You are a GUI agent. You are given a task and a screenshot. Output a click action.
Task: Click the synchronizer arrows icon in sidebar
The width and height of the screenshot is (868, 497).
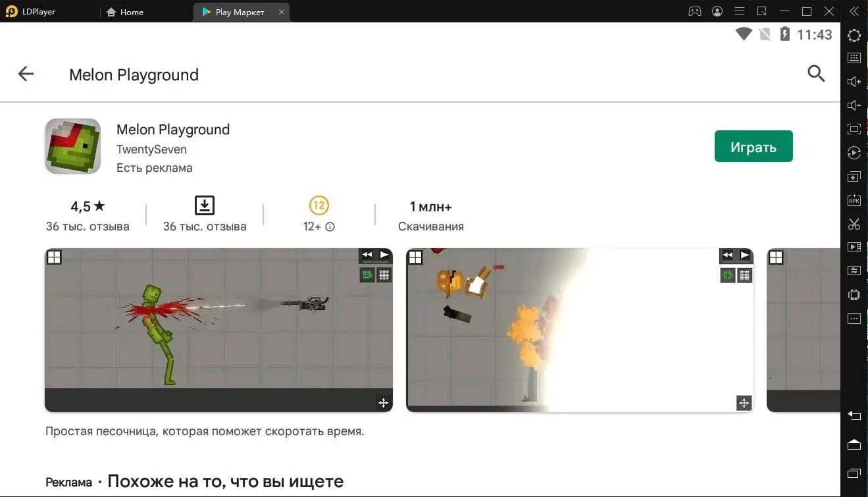pyautogui.click(x=854, y=271)
